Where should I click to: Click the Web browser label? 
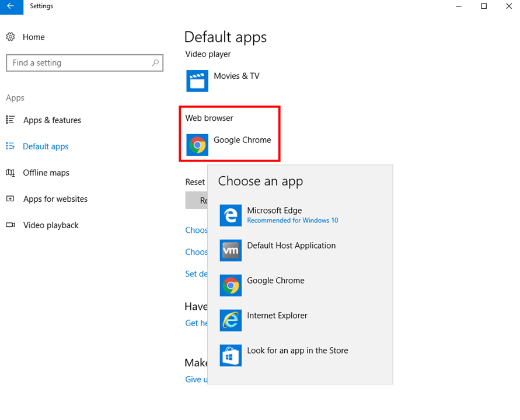pos(210,118)
